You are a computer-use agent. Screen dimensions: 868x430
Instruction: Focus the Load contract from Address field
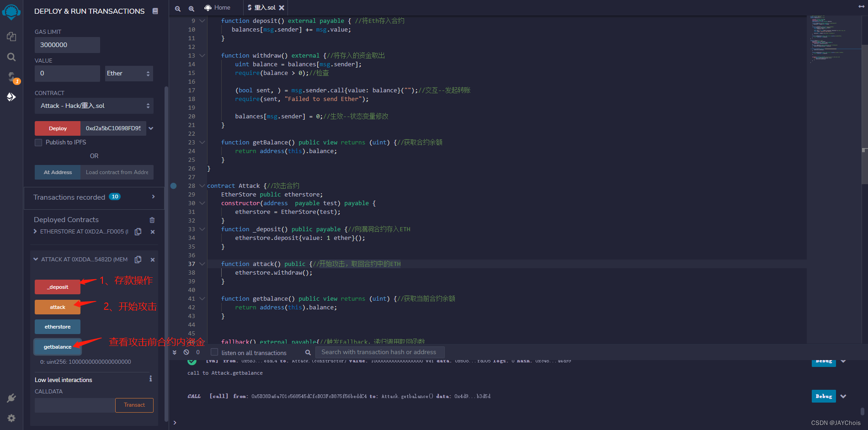tap(117, 172)
